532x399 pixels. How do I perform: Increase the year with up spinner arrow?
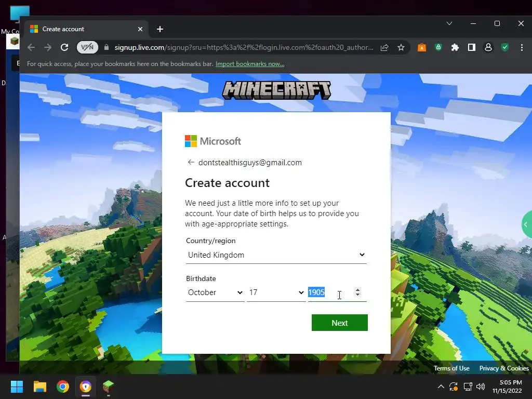357,290
